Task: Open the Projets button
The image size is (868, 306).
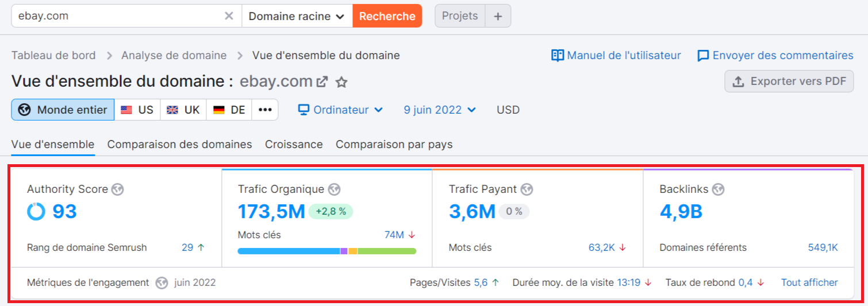Action: pyautogui.click(x=460, y=16)
